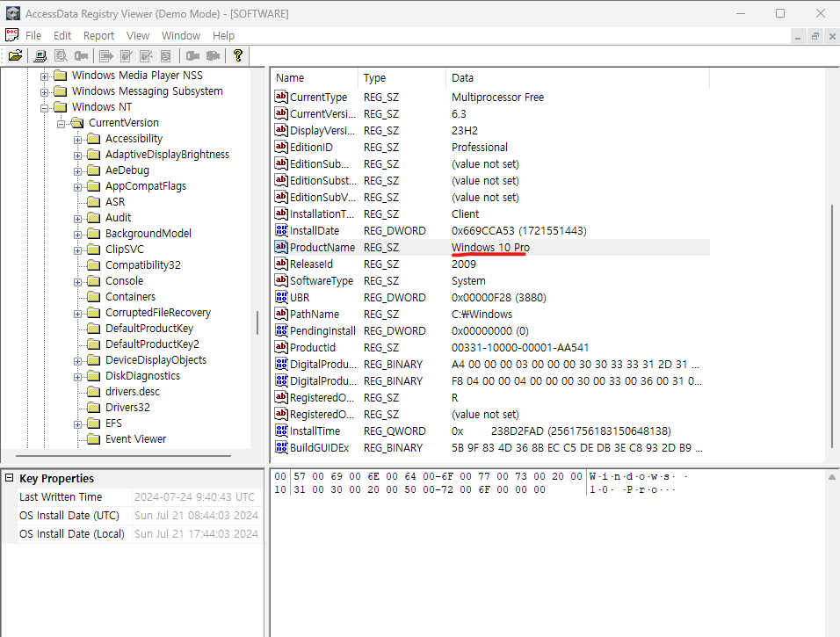Click the hex pane scroll up arrow
Image resolution: width=840 pixels, height=637 pixels.
coord(832,477)
